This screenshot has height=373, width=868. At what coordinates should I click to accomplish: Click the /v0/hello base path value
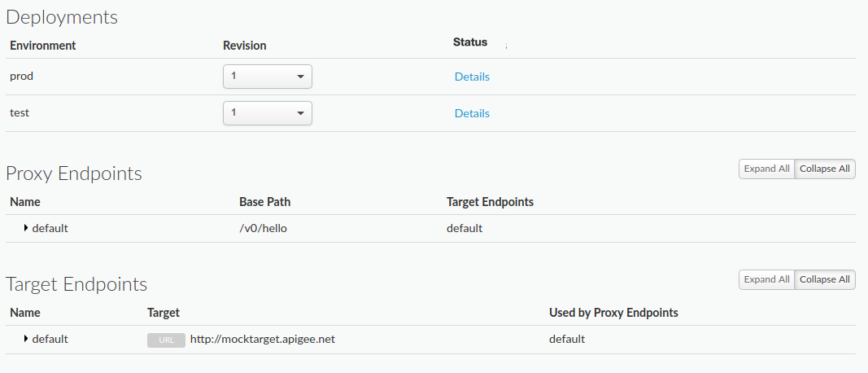263,228
